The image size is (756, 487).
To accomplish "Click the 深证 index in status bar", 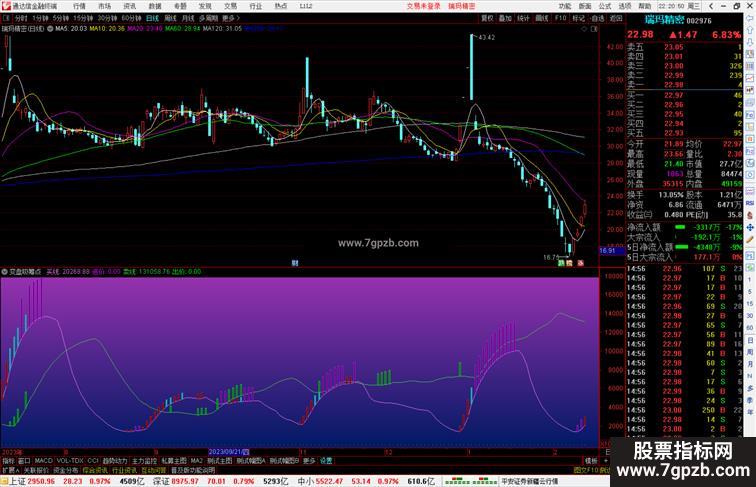I will click(162, 481).
